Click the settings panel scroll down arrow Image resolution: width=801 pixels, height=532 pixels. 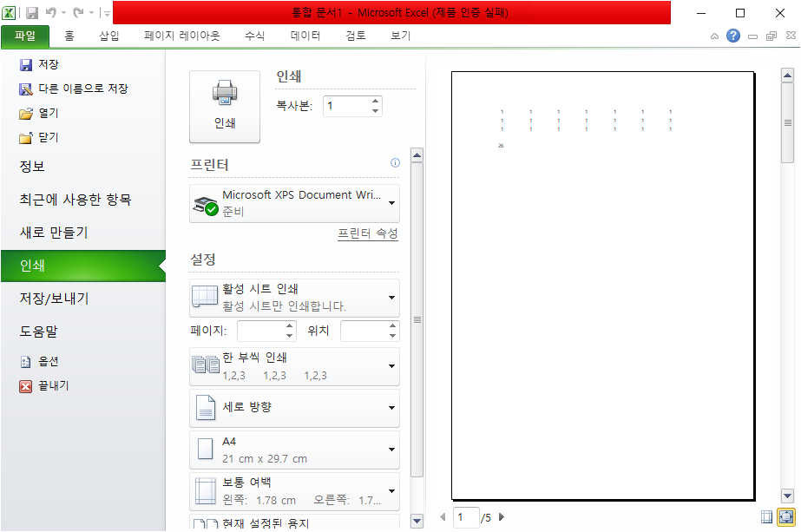[x=417, y=522]
